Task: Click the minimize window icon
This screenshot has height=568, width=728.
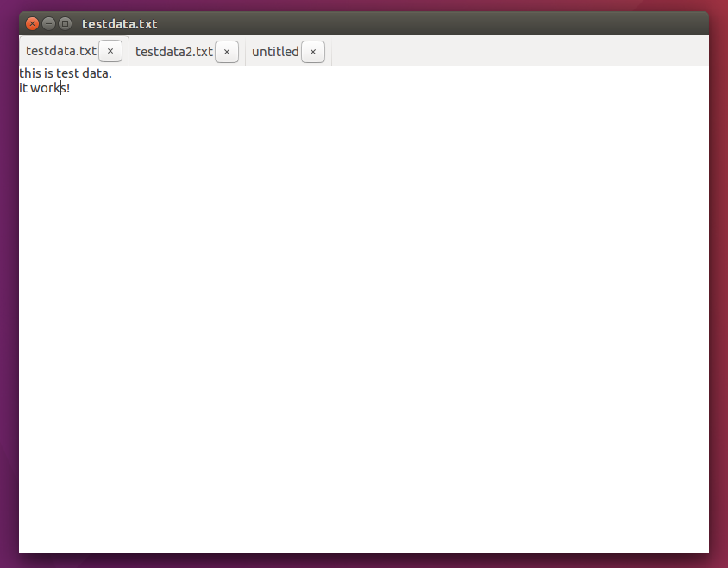Action: (x=47, y=23)
